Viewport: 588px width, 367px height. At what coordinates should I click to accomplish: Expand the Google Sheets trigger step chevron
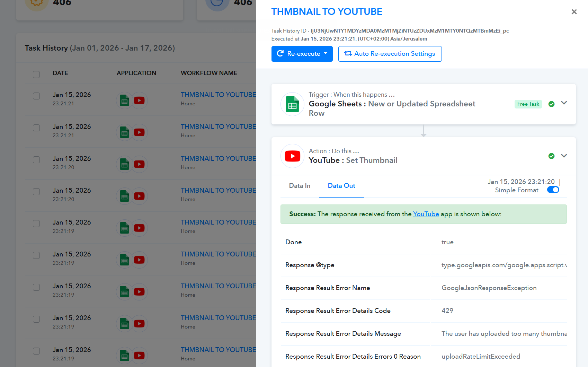click(x=564, y=103)
